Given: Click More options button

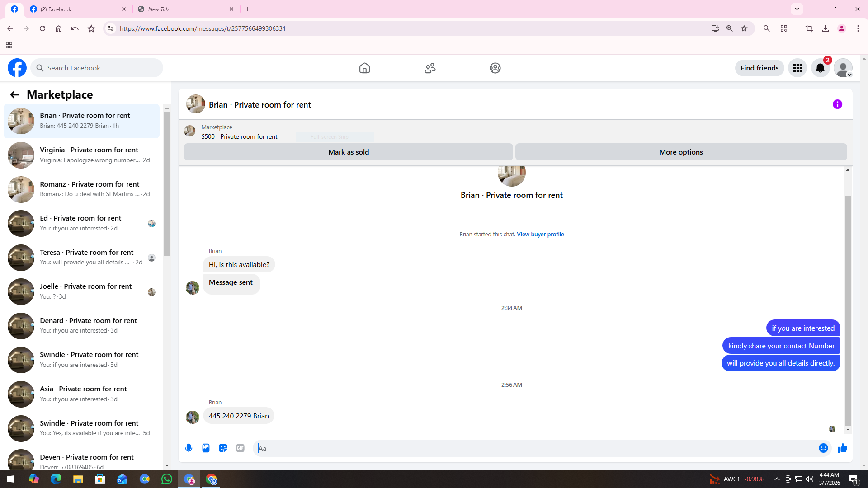Looking at the screenshot, I should click(681, 152).
